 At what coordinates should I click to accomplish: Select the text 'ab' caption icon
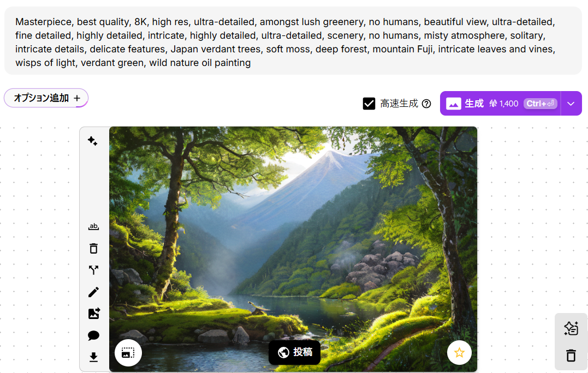(x=93, y=226)
